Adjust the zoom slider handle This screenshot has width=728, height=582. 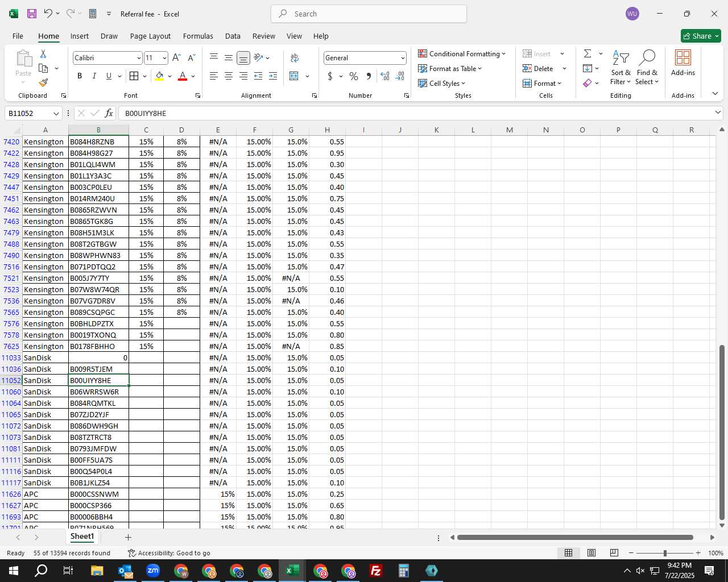(665, 553)
